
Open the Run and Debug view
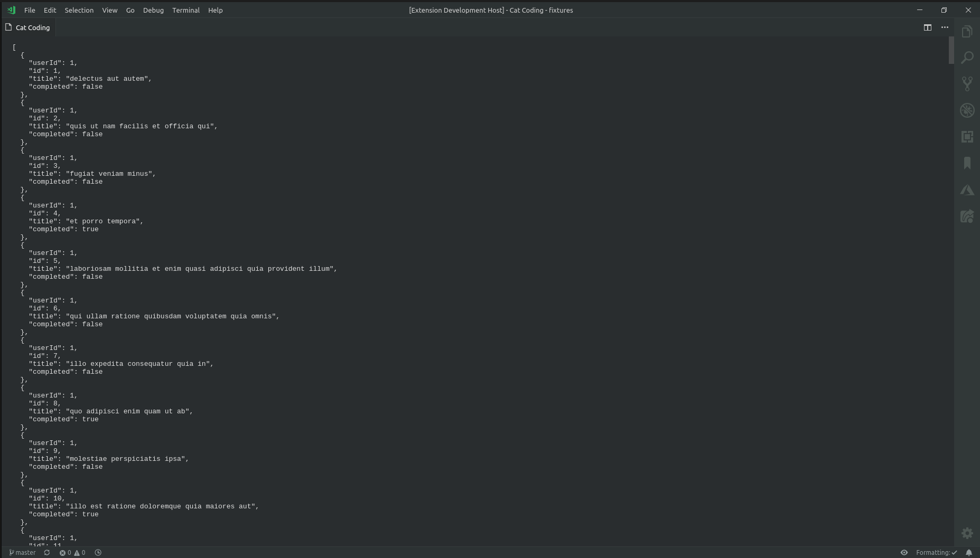point(967,110)
